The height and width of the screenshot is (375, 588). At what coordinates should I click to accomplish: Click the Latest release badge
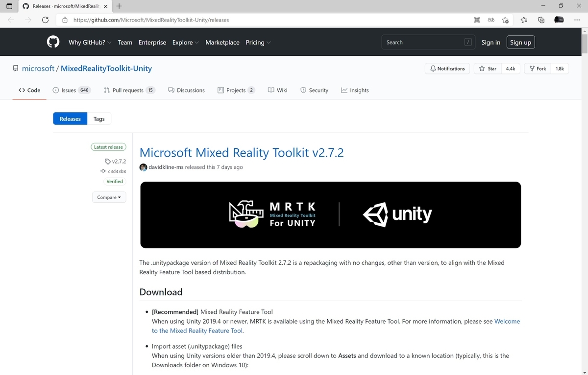(x=108, y=147)
